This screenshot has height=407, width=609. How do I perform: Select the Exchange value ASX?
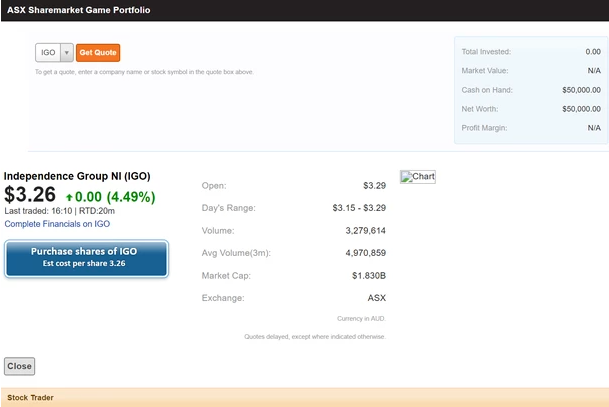(x=377, y=298)
